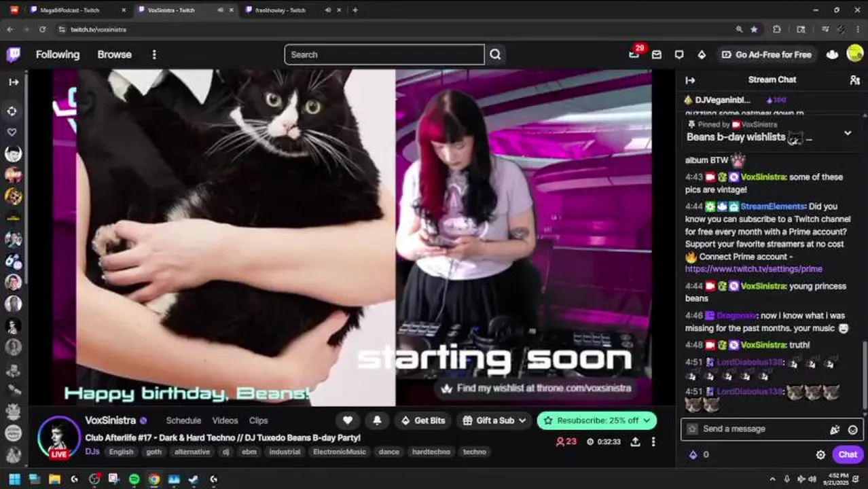The image size is (868, 489).
Task: Click the throne.com/voxsinistra wishlist banner
Action: pyautogui.click(x=537, y=388)
